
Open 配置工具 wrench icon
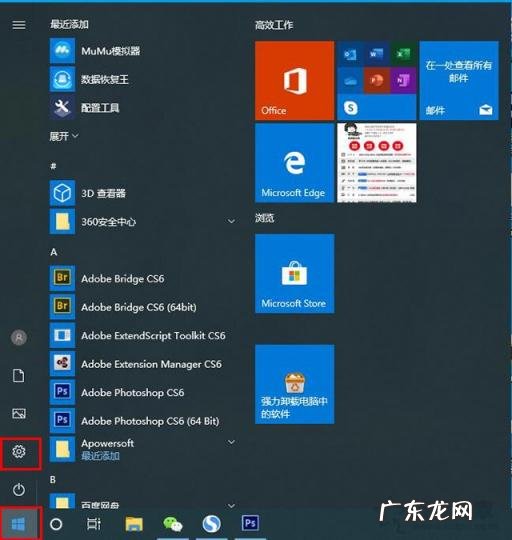[62, 107]
